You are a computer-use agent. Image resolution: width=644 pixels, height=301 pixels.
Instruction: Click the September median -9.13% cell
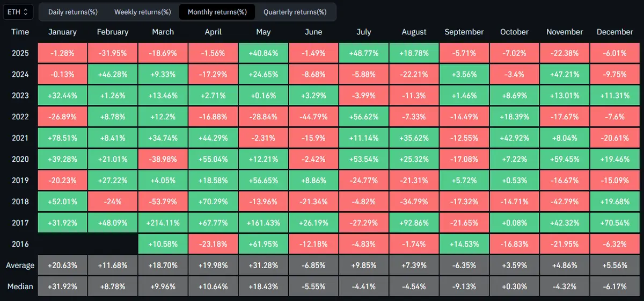[464, 286]
